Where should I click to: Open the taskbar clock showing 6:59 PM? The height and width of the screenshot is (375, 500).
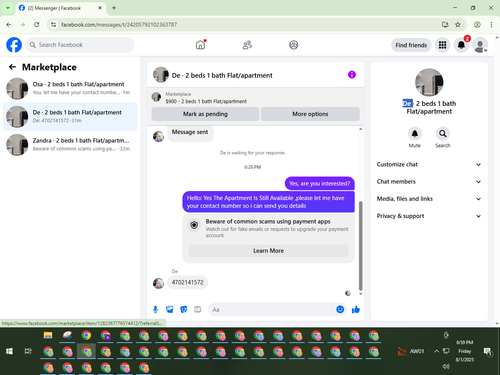(x=465, y=351)
